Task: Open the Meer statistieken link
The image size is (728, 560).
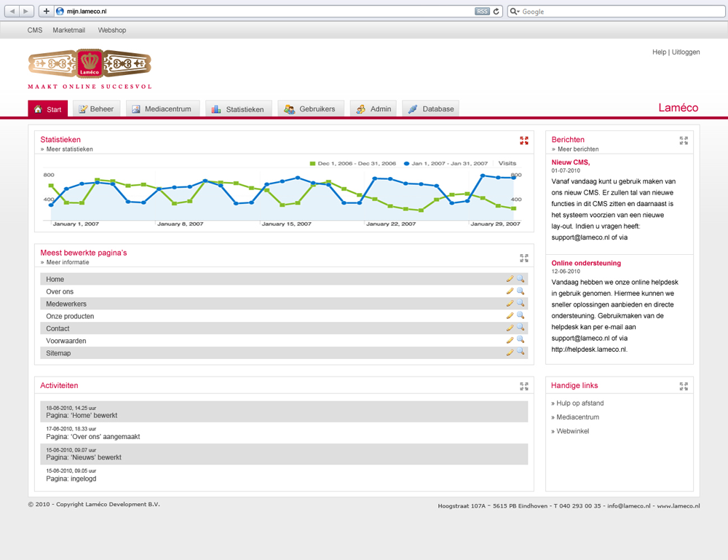Action: tap(69, 149)
